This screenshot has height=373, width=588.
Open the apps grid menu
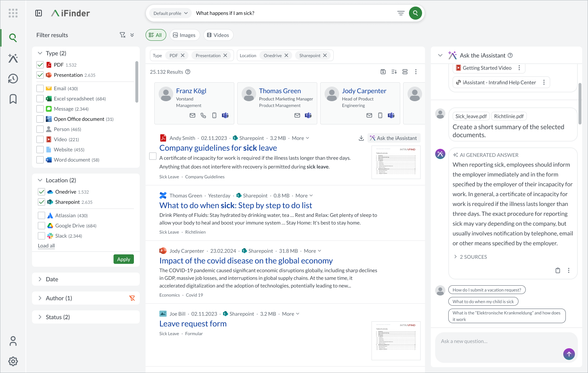(x=13, y=13)
